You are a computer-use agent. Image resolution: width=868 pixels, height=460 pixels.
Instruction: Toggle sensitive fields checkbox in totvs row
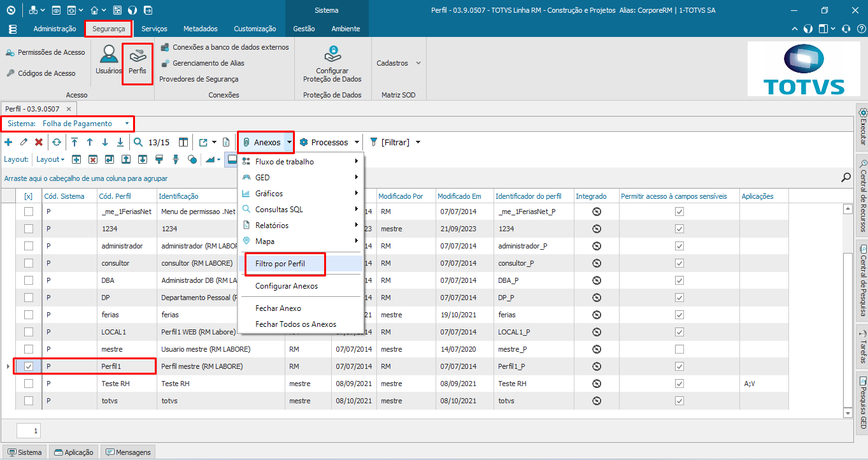[x=679, y=401]
